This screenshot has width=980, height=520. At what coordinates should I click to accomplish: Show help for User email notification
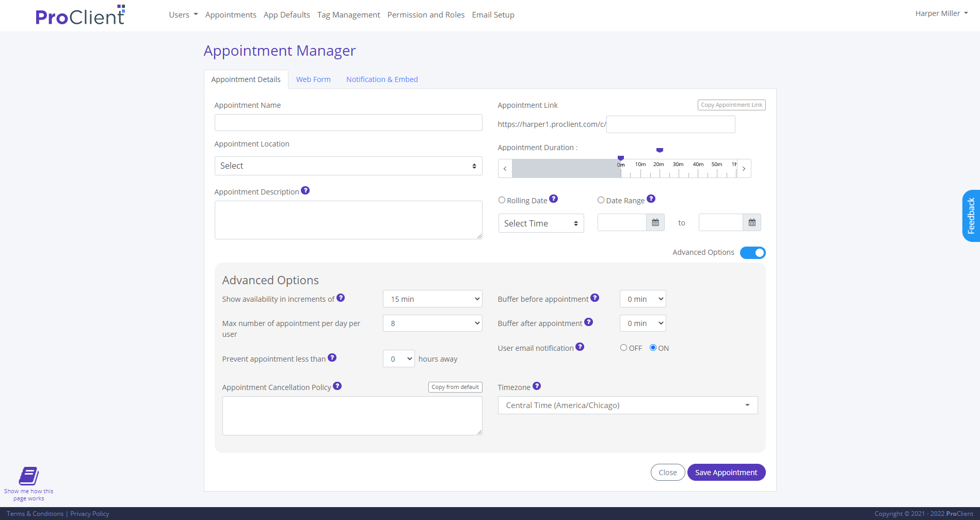(x=580, y=347)
